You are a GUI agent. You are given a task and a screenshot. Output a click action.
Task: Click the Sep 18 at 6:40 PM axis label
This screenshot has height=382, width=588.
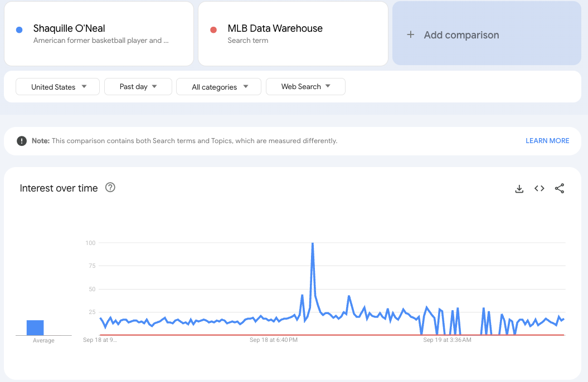pos(273,340)
